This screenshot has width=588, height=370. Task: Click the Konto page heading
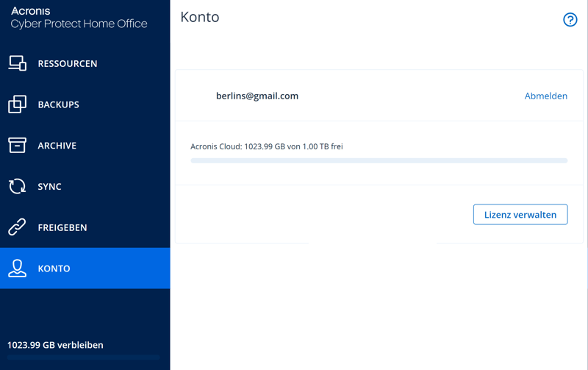point(200,17)
